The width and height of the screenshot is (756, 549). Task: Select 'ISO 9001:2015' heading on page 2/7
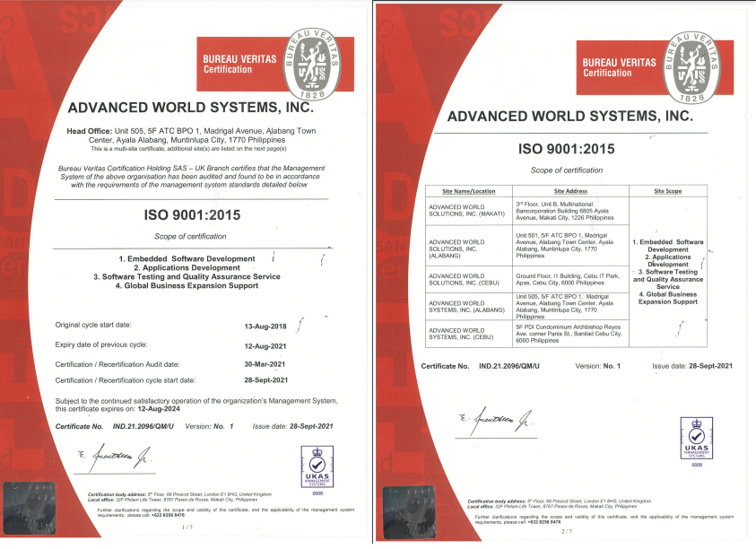(567, 149)
